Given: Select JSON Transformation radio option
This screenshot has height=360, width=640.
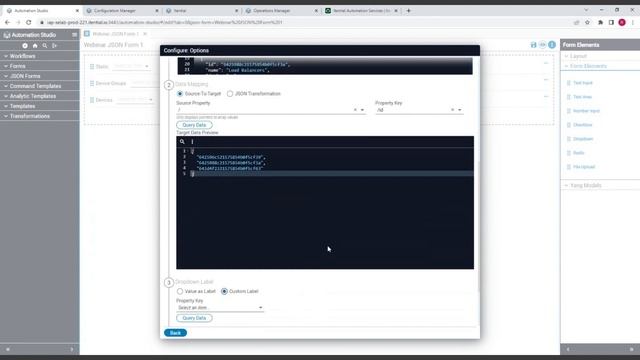Looking at the screenshot, I should (x=230, y=94).
